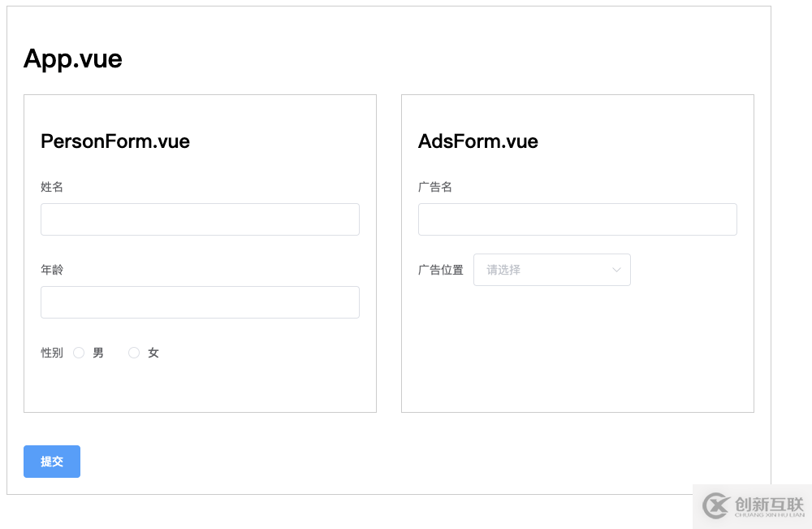Click the 男 option label text
This screenshot has height=529, width=812.
pos(98,353)
